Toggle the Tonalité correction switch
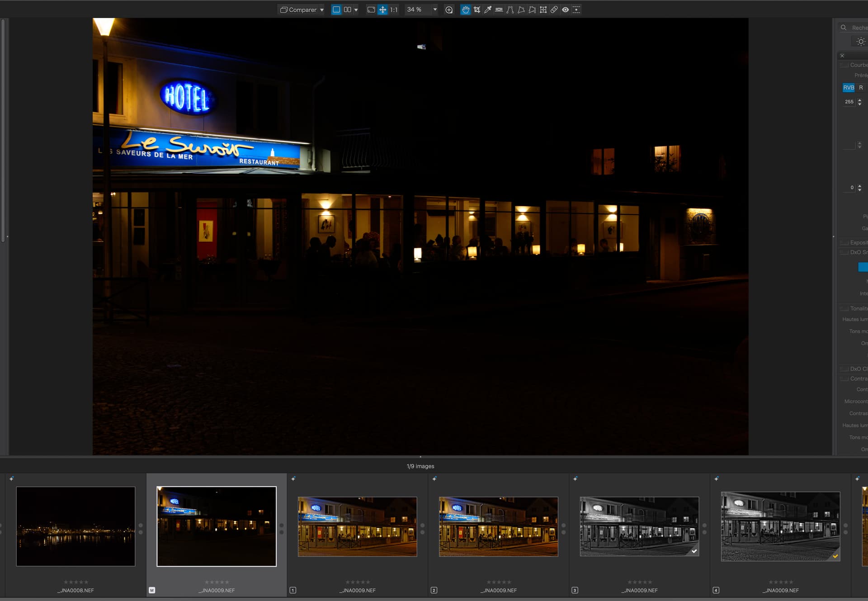 tap(844, 309)
